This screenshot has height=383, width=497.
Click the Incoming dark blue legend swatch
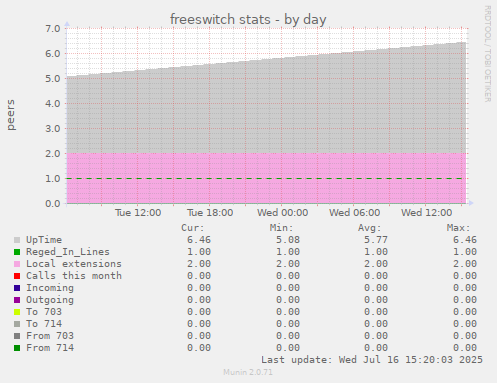pos(17,288)
